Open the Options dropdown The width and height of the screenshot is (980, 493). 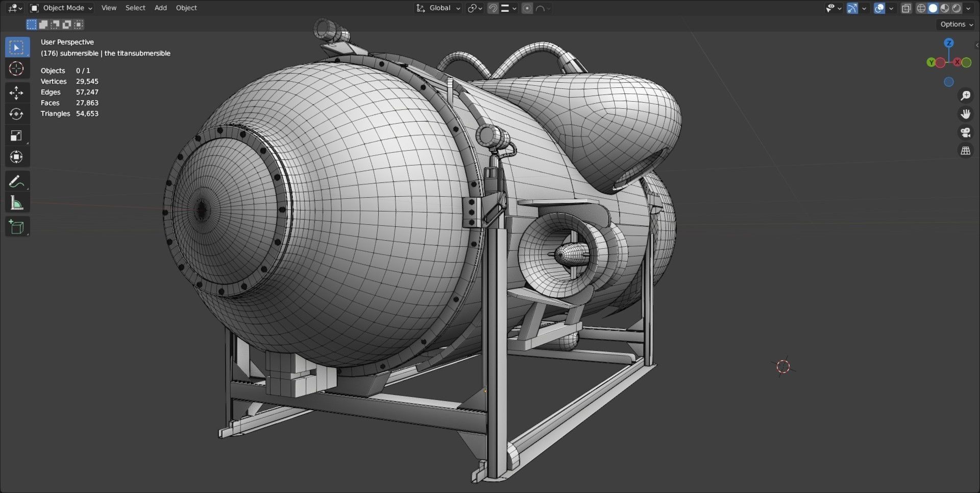pos(957,25)
